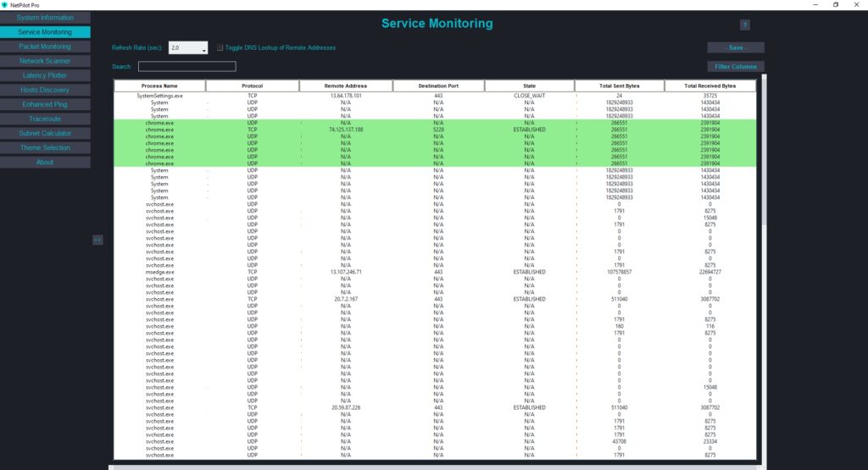The image size is (868, 470).
Task: Click the NetPilot Pro app icon in title bar
Action: pos(4,4)
